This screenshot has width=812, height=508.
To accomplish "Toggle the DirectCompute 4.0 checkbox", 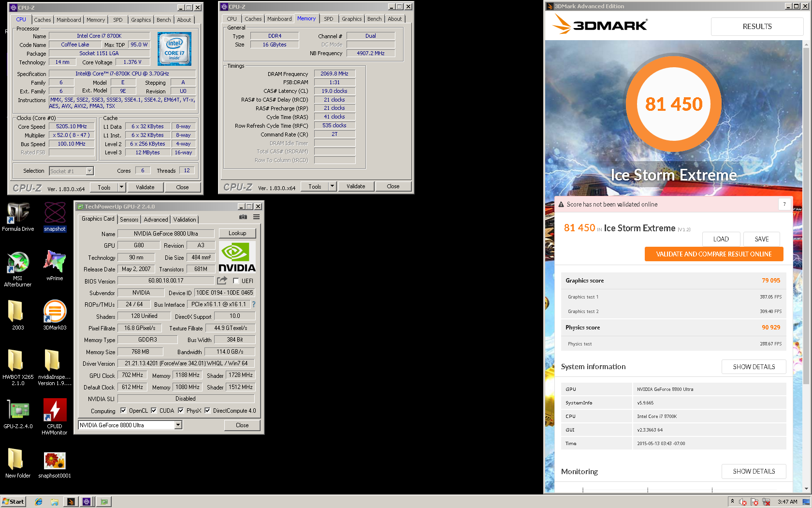I will pos(207,410).
